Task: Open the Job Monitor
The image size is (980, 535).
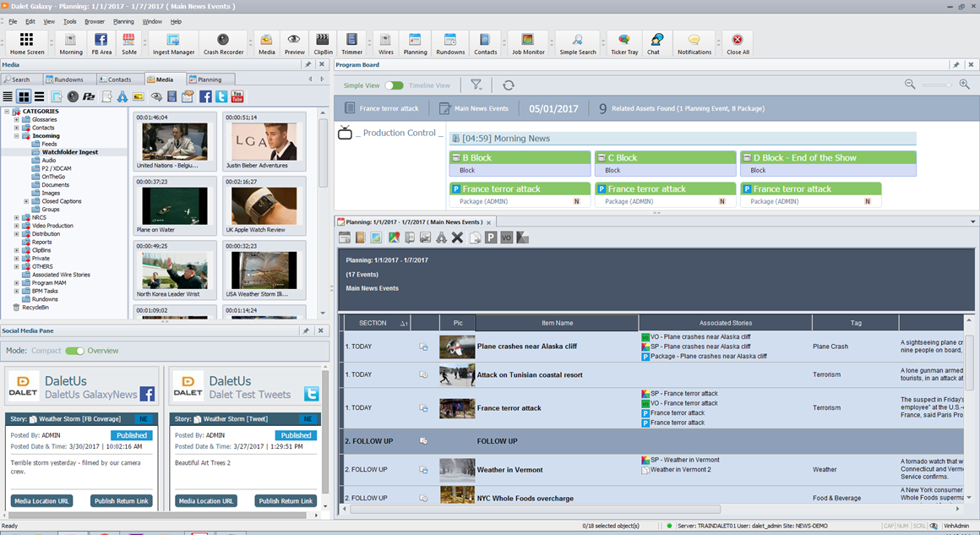Action: click(527, 43)
